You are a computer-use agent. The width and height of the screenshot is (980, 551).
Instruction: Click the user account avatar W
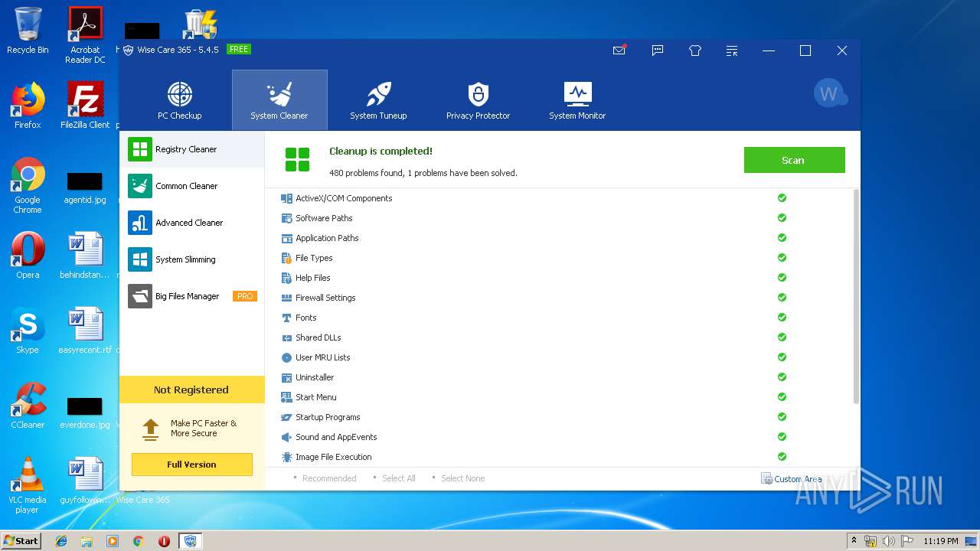point(829,93)
